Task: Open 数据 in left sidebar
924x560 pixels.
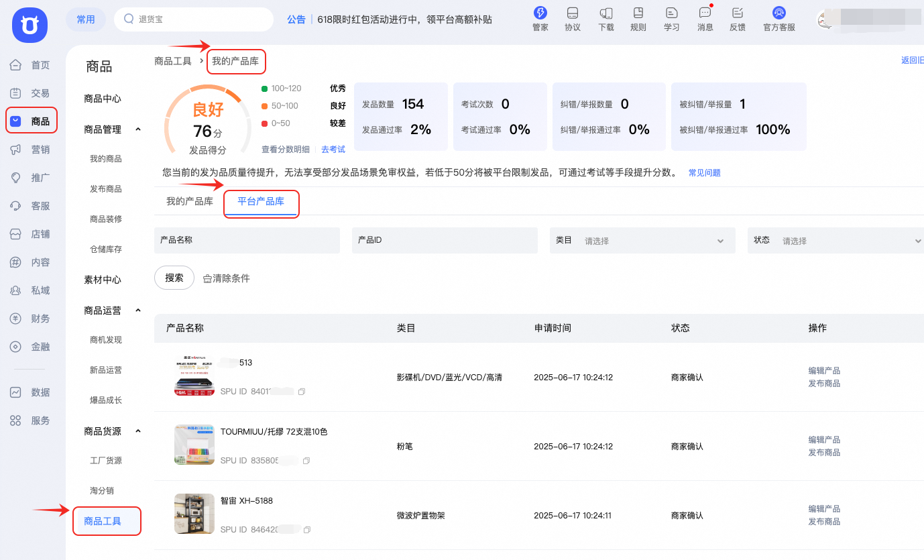Action: [x=31, y=392]
